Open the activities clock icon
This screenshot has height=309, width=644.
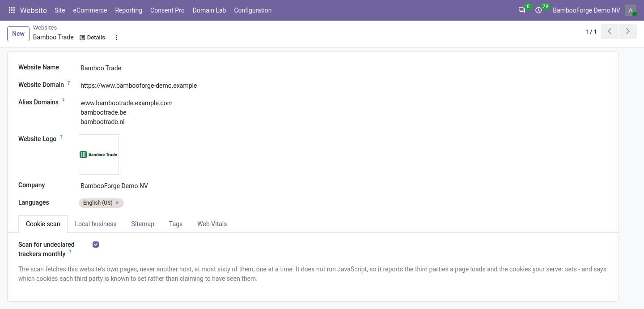538,10
